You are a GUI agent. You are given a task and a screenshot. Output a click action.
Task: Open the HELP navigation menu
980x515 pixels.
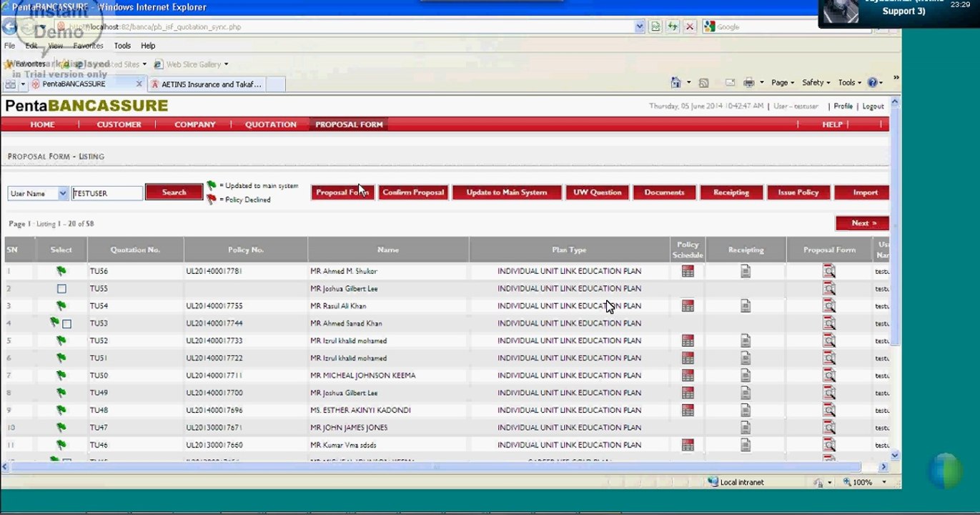(x=832, y=124)
